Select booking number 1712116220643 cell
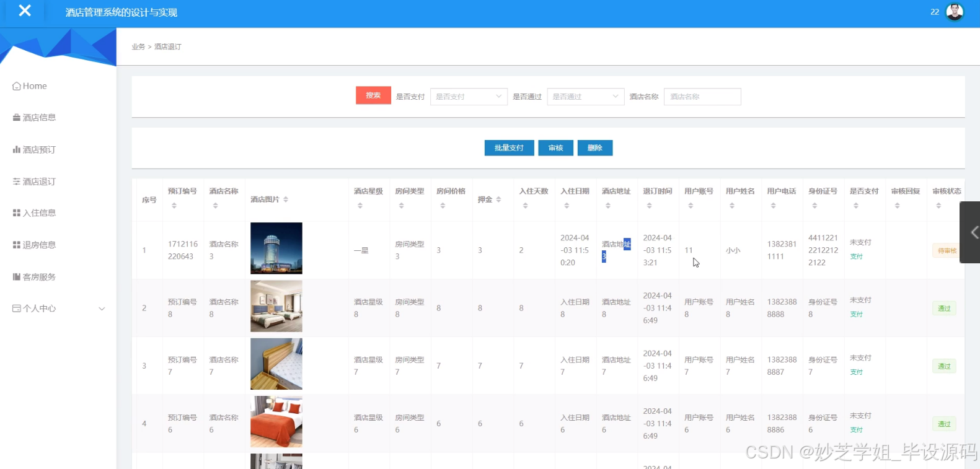The height and width of the screenshot is (469, 980). click(x=183, y=250)
